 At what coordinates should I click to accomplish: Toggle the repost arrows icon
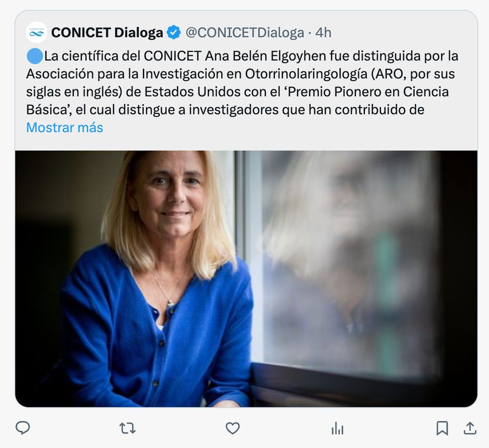128,428
